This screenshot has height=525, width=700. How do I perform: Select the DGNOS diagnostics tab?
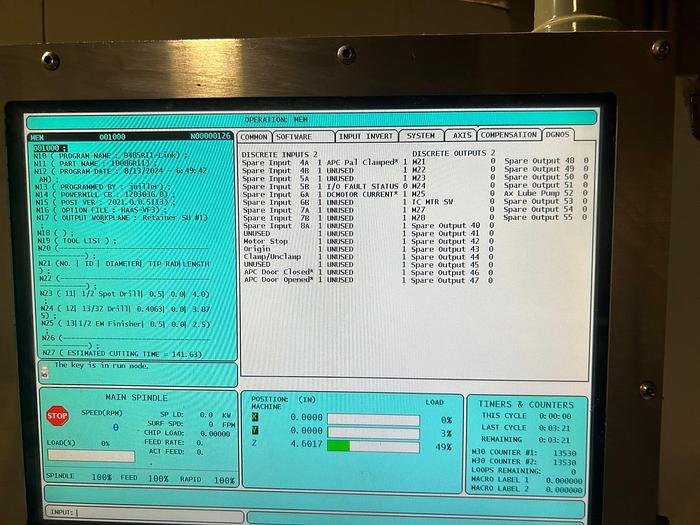(x=557, y=135)
